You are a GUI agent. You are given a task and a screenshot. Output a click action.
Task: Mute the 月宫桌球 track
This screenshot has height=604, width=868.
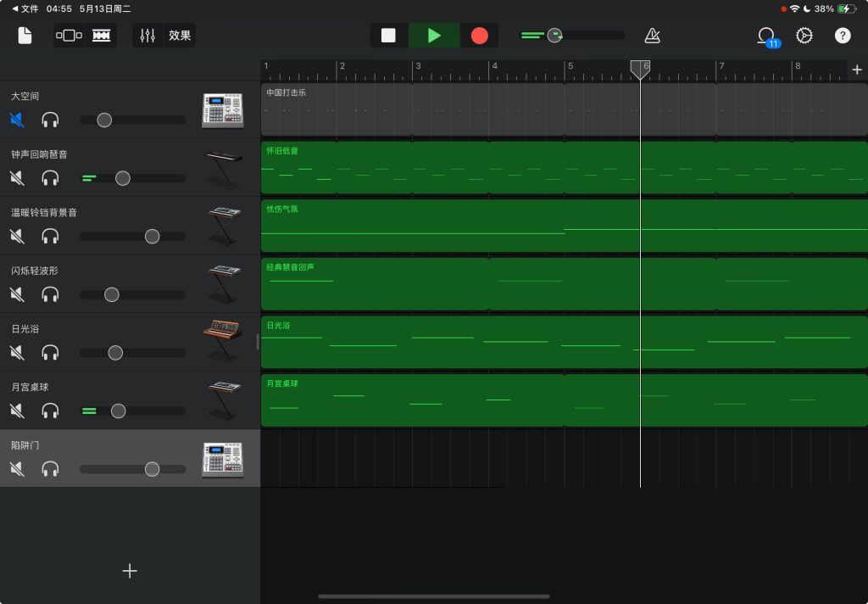coord(17,411)
